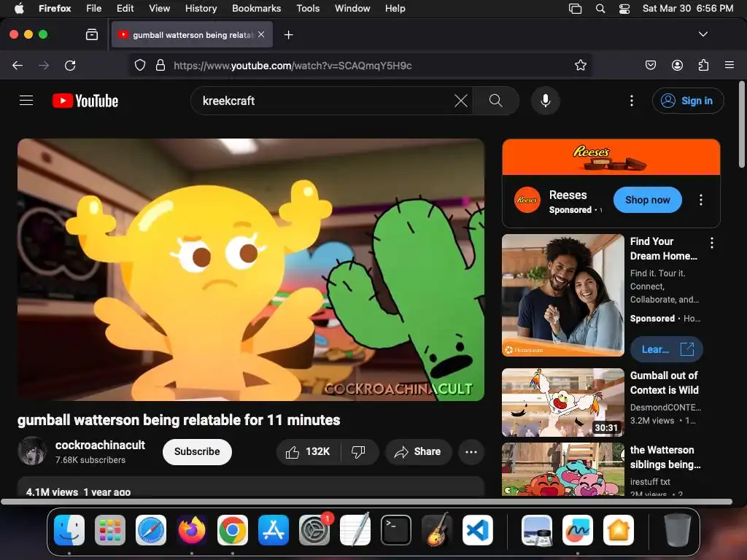Image resolution: width=747 pixels, height=560 pixels.
Task: Open the Bookmarks menu
Action: coord(256,8)
